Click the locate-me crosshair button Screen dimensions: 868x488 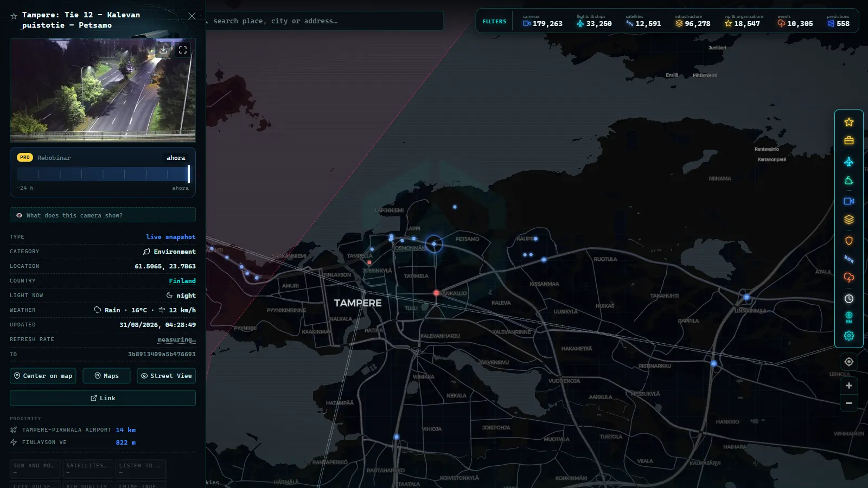tap(849, 362)
